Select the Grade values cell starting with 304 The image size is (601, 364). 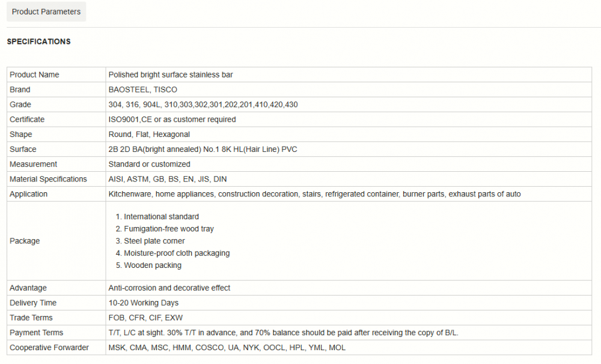[203, 105]
